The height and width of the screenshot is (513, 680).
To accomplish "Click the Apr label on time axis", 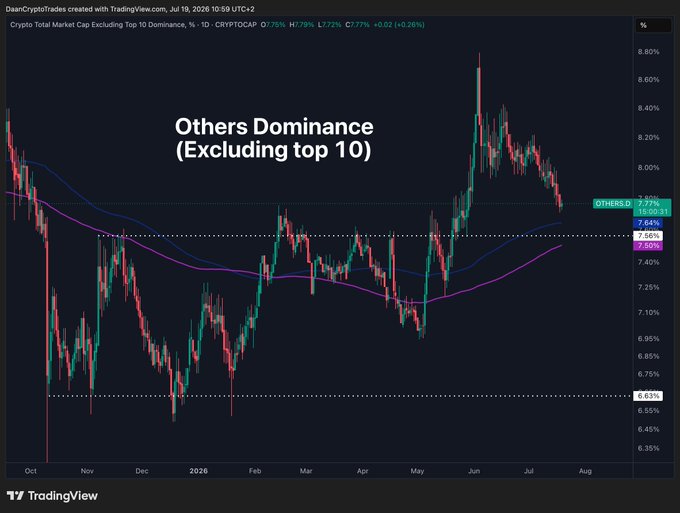I will [363, 471].
